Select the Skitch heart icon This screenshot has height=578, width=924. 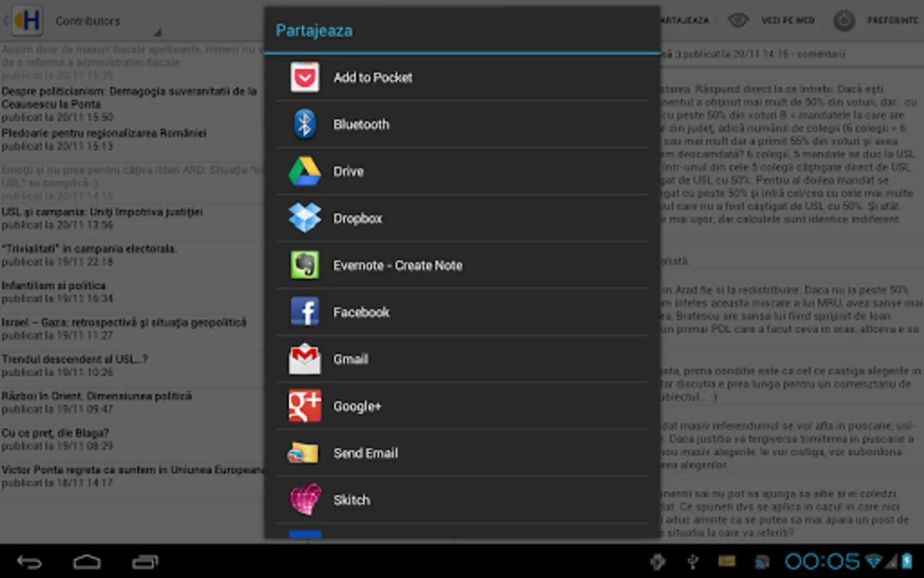(x=305, y=500)
